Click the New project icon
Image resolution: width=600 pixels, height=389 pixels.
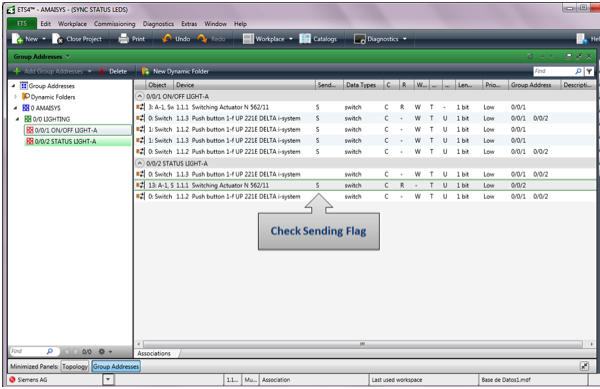pyautogui.click(x=17, y=39)
